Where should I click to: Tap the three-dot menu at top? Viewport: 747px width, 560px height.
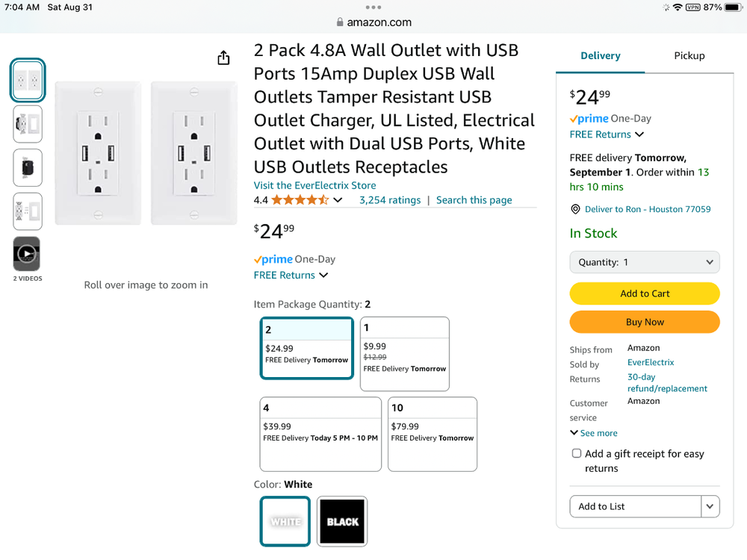coord(373,7)
